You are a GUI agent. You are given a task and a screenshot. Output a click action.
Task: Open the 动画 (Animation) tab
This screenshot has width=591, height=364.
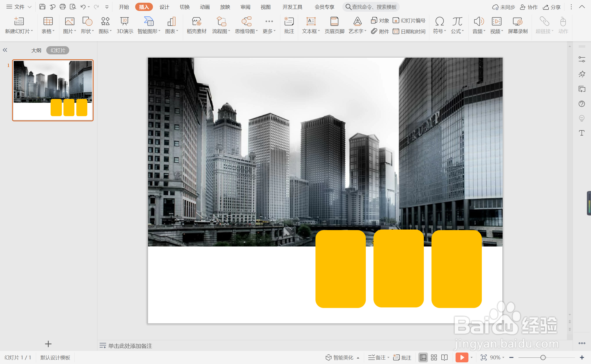[205, 7]
